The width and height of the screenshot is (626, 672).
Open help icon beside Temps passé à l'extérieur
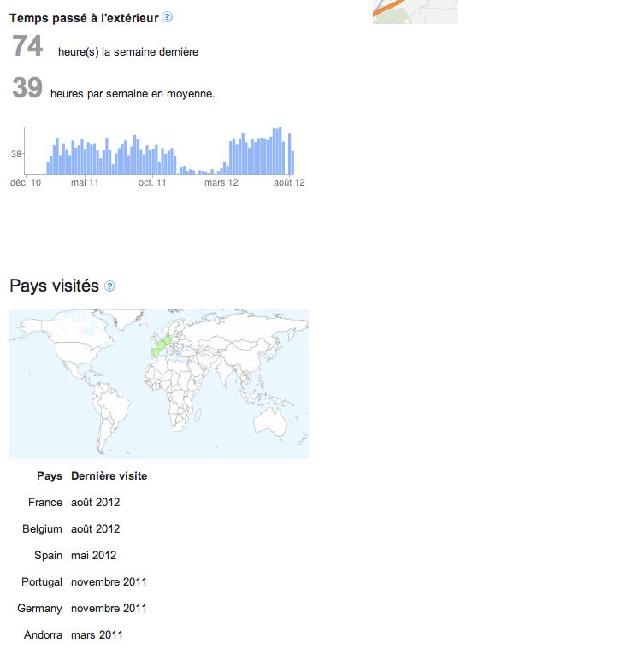click(168, 17)
